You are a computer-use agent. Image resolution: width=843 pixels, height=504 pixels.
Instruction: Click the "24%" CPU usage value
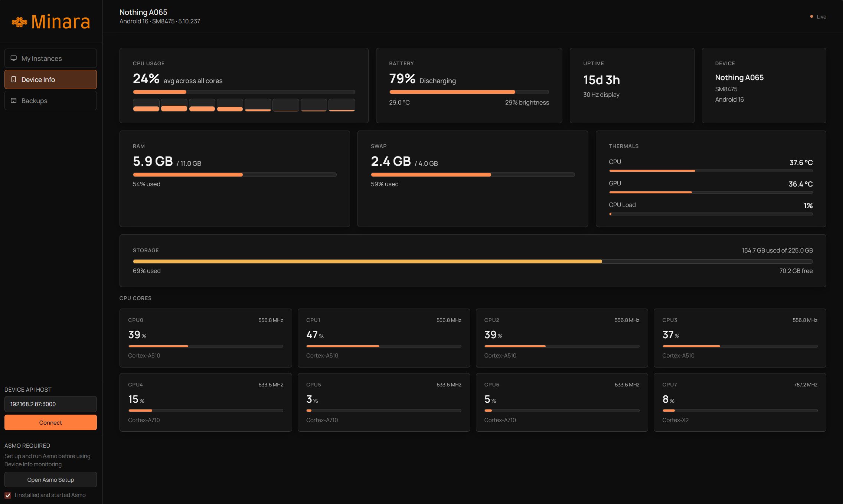click(146, 78)
